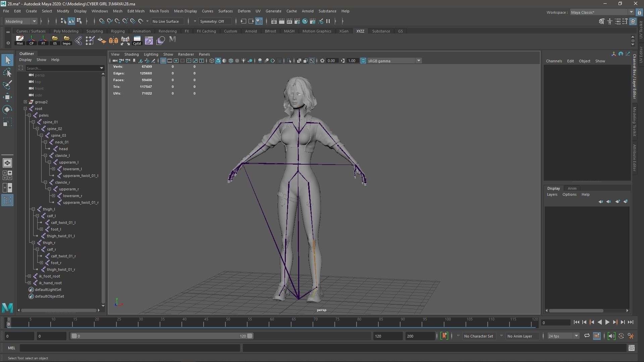Click the IPR render icon in status line
The width and height of the screenshot is (644, 362).
pyautogui.click(x=289, y=21)
